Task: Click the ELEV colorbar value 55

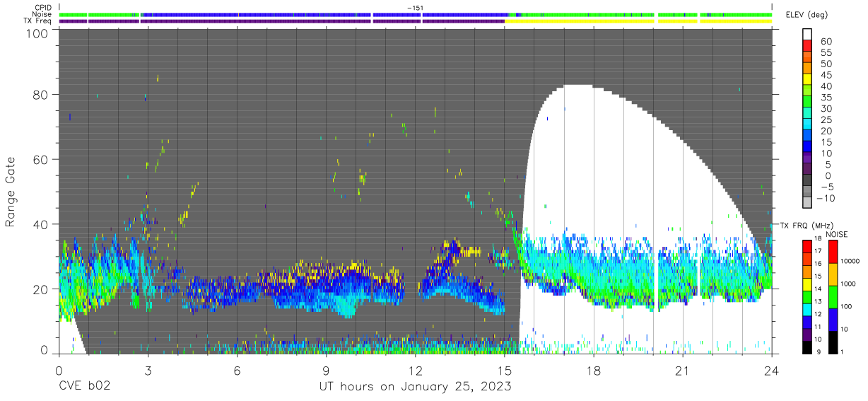Action: (x=827, y=53)
